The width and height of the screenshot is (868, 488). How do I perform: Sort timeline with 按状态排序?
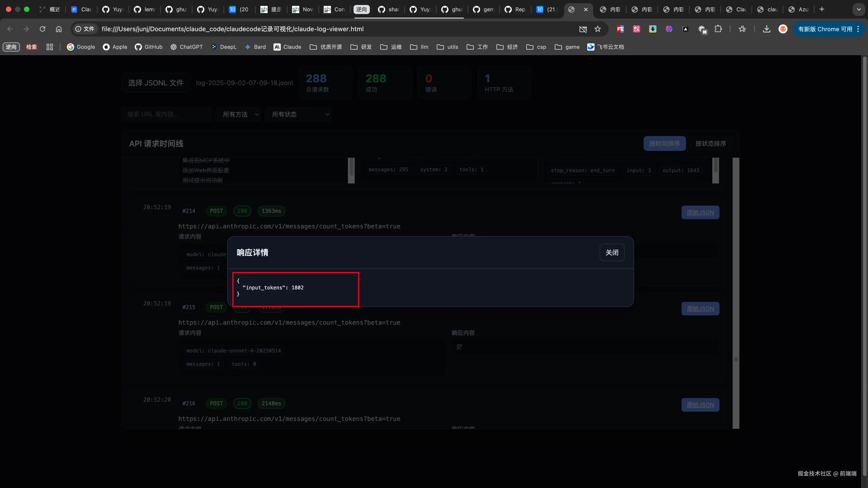point(711,143)
